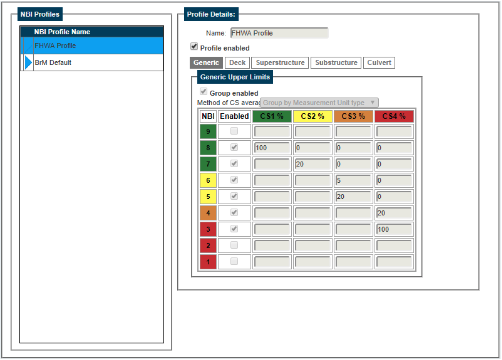Click the Enabled column header

click(234, 116)
